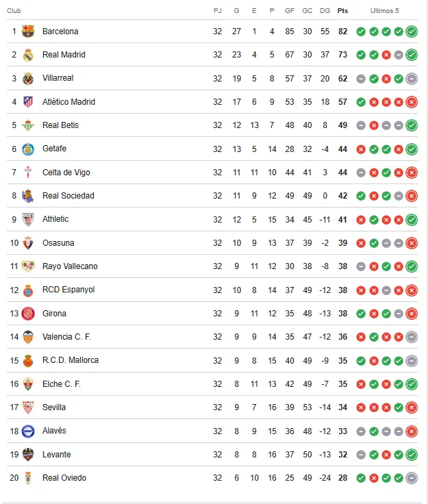Click Barcelona's latest match win indicator
The height and width of the screenshot is (504, 428).
[x=411, y=32]
